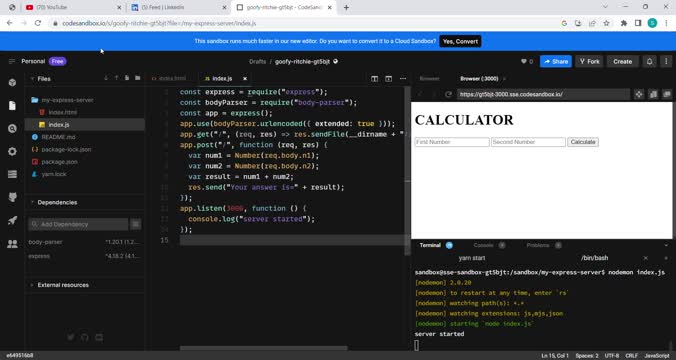Open the Configuration gear icon in sidebar
676x360 pixels.
[12, 151]
